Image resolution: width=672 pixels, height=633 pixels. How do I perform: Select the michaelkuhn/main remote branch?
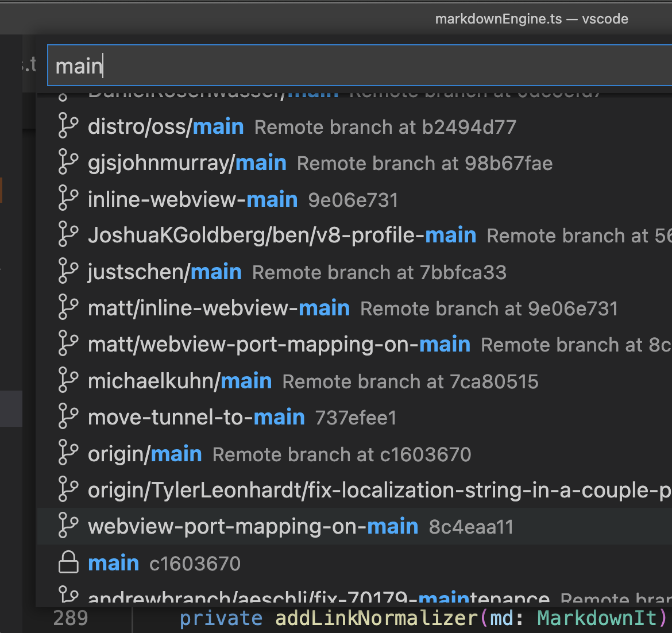354,381
